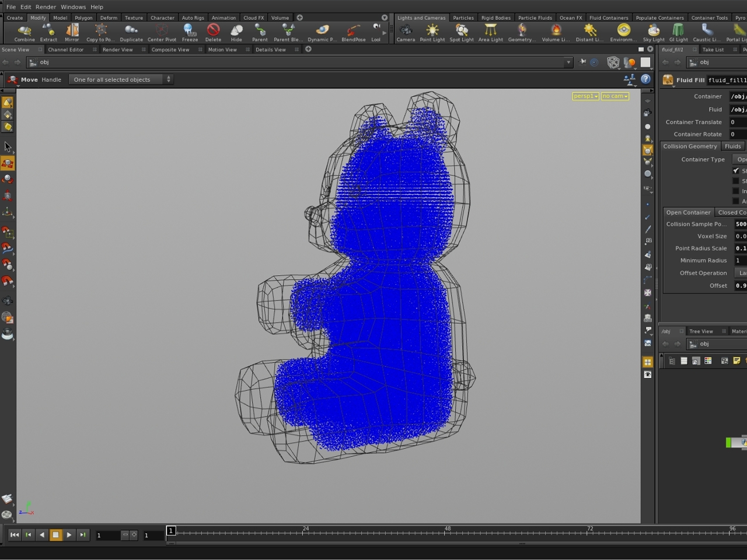
Task: Toggle the display options eye icon
Action: pyautogui.click(x=648, y=374)
